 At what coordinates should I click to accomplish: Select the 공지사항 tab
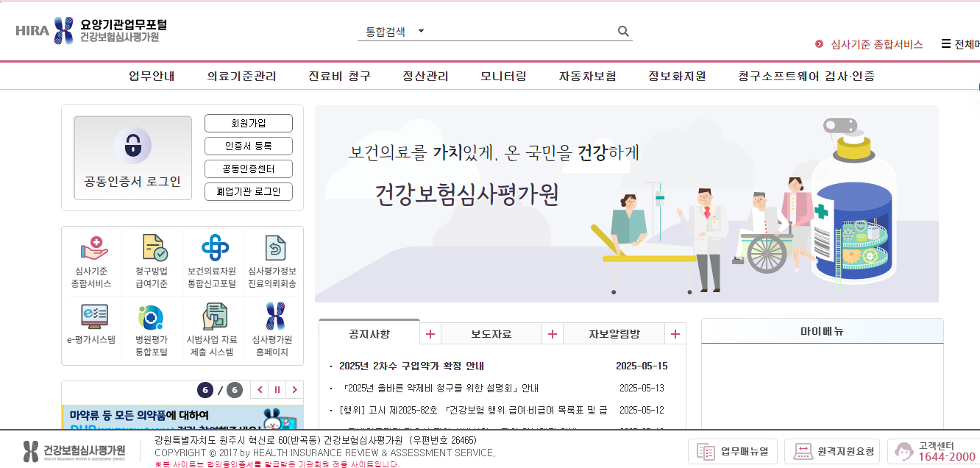[369, 333]
